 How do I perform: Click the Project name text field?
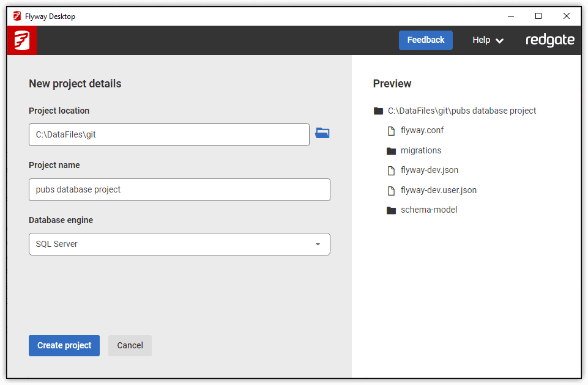pyautogui.click(x=179, y=189)
